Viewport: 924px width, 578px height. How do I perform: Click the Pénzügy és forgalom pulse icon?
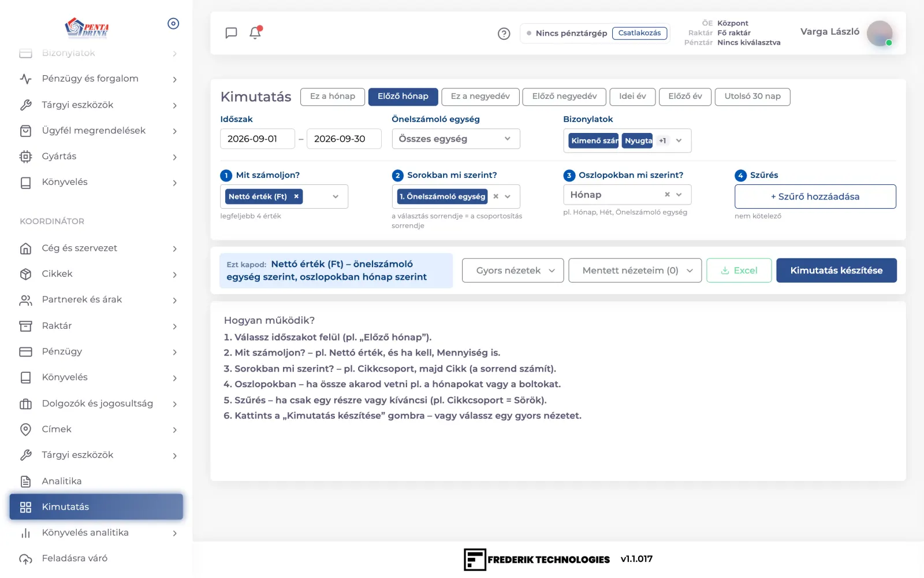pyautogui.click(x=25, y=79)
